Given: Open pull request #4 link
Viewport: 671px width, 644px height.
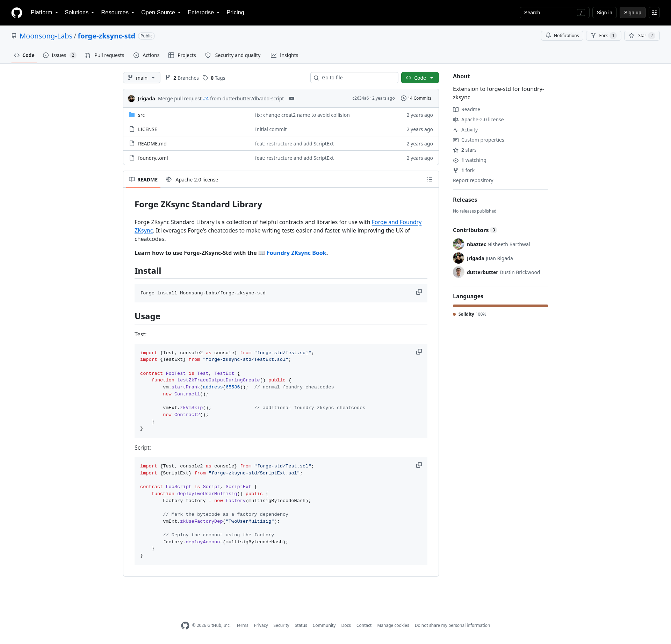Looking at the screenshot, I should (x=206, y=99).
